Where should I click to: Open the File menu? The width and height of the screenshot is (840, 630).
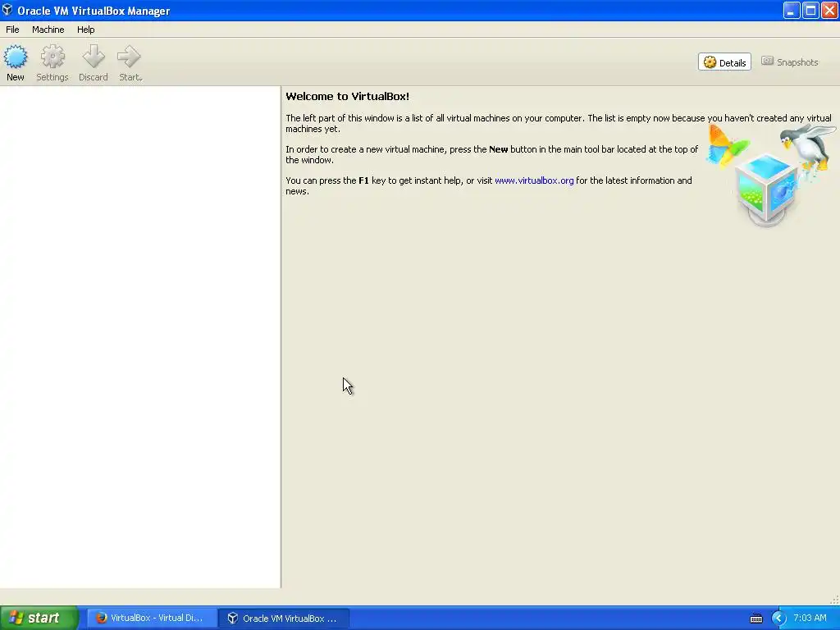[x=12, y=30]
